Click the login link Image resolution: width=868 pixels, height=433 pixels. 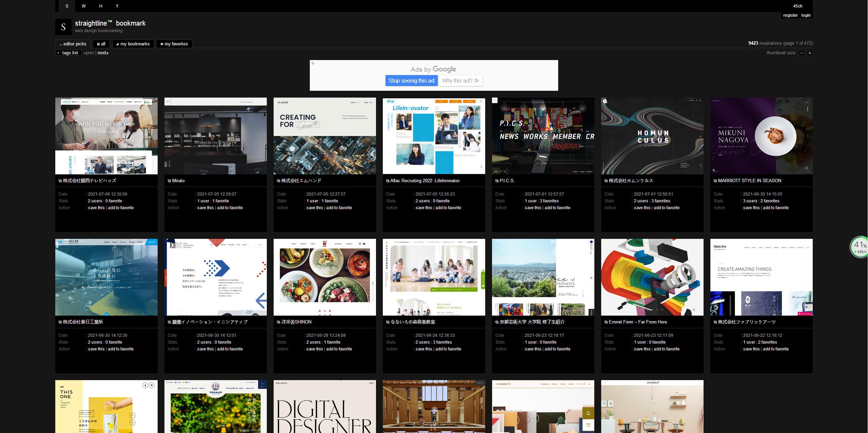806,15
